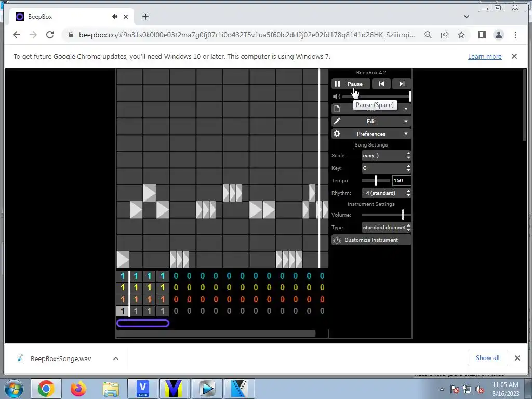Go back to previous page
The width and height of the screenshot is (532, 399).
point(16,35)
